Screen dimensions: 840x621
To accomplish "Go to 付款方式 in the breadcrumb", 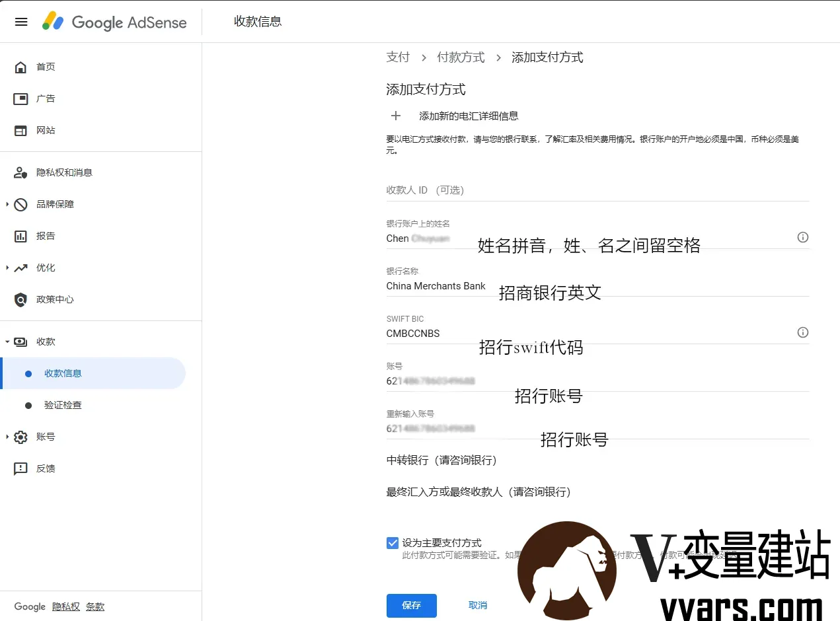I will 461,57.
